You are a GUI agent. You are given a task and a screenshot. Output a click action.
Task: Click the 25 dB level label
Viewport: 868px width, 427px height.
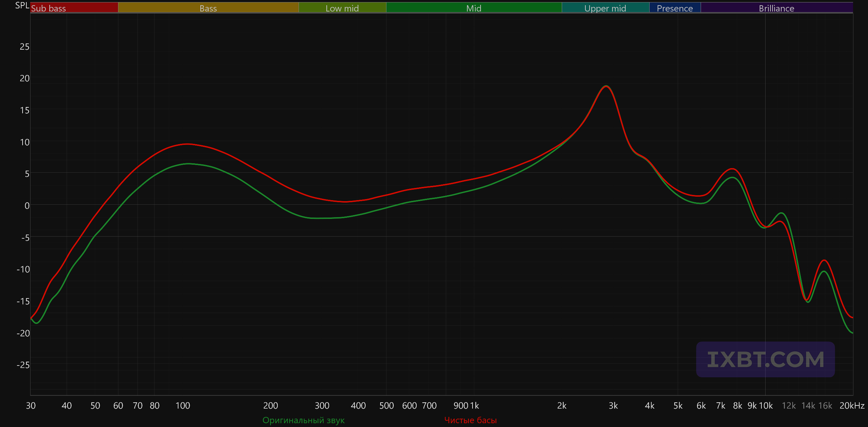[24, 47]
